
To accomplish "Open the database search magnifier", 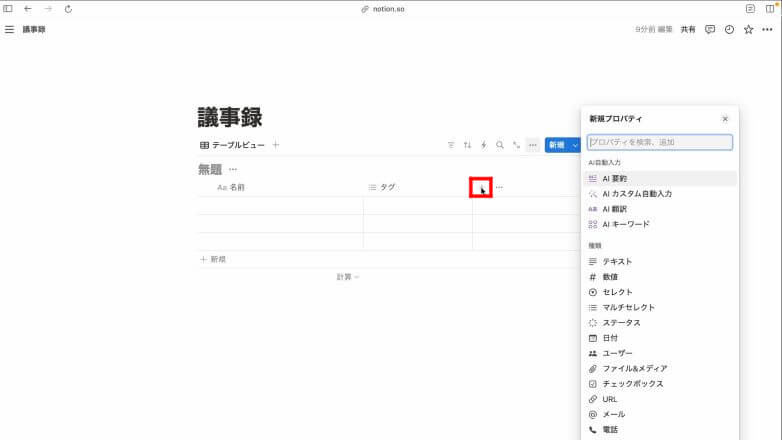I will tap(500, 145).
